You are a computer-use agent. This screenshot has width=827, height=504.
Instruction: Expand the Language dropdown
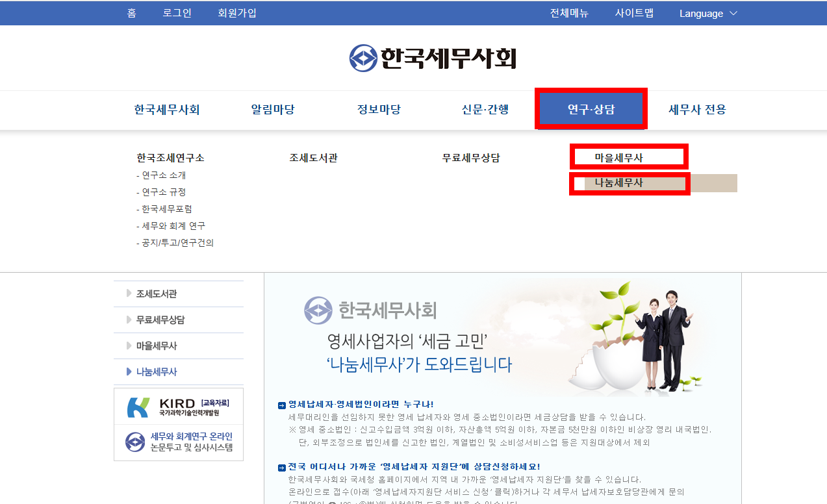pos(708,13)
